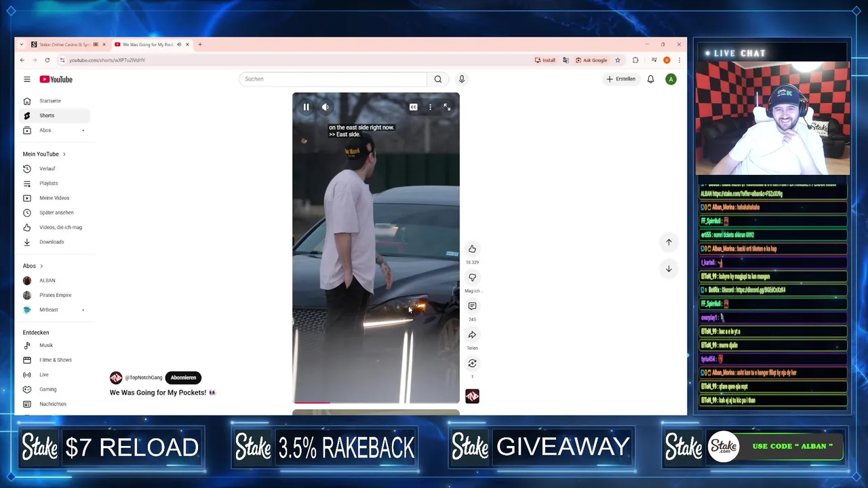868x488 pixels.
Task: Open Verlauf history
Action: coord(54,169)
